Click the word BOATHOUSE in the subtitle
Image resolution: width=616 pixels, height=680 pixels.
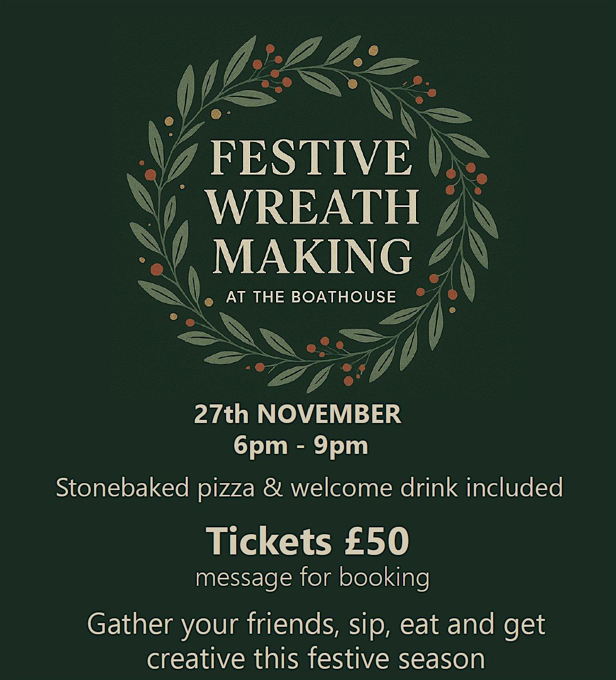pos(344,297)
